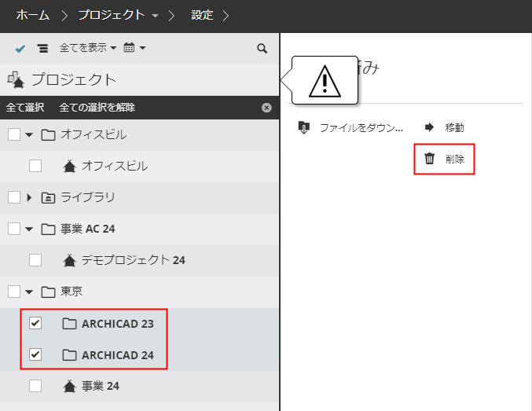Click the プロジェクト building icon
Image resolution: width=532 pixels, height=411 pixels.
coord(16,80)
